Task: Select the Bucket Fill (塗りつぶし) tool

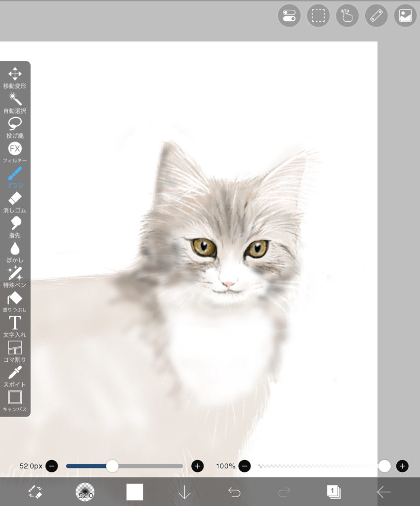Action: [15, 301]
